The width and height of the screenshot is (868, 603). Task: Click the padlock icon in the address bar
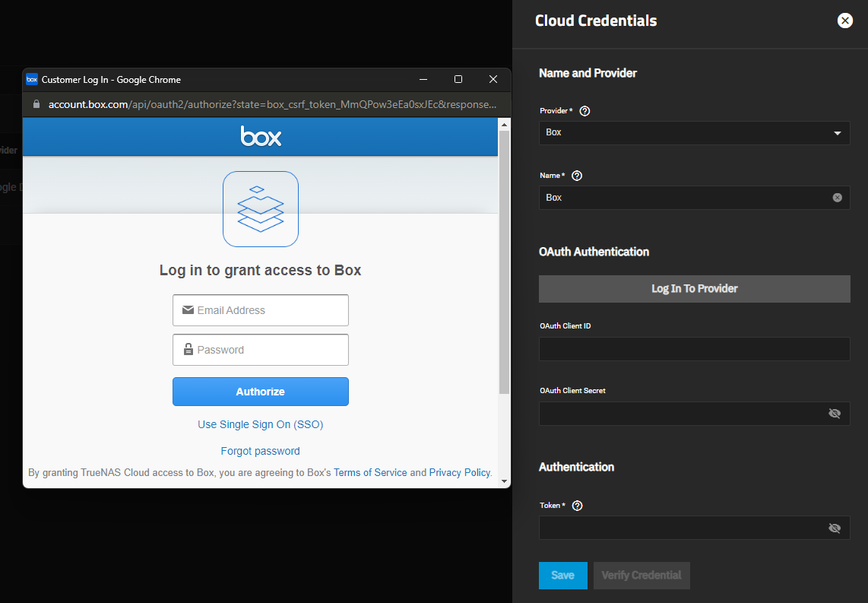pyautogui.click(x=35, y=104)
